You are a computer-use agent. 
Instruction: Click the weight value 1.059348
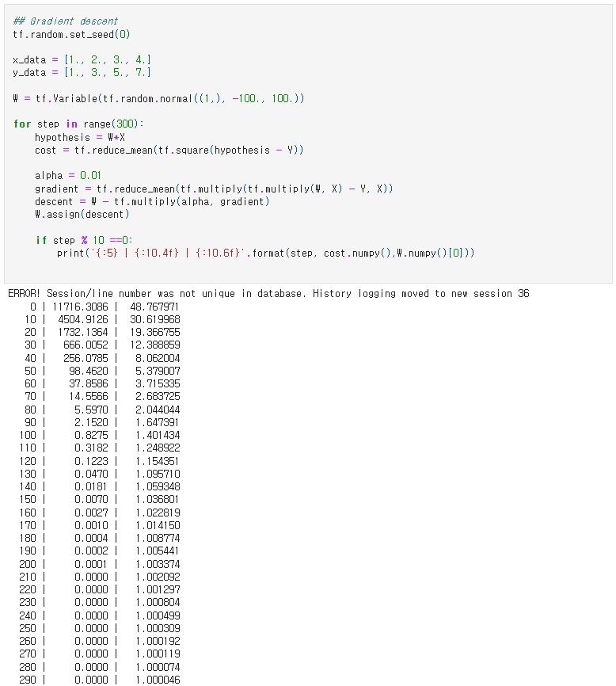[x=158, y=486]
